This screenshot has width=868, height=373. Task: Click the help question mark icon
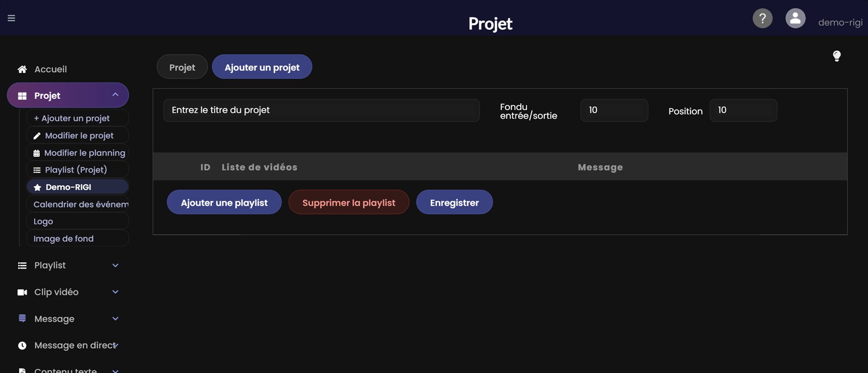762,18
